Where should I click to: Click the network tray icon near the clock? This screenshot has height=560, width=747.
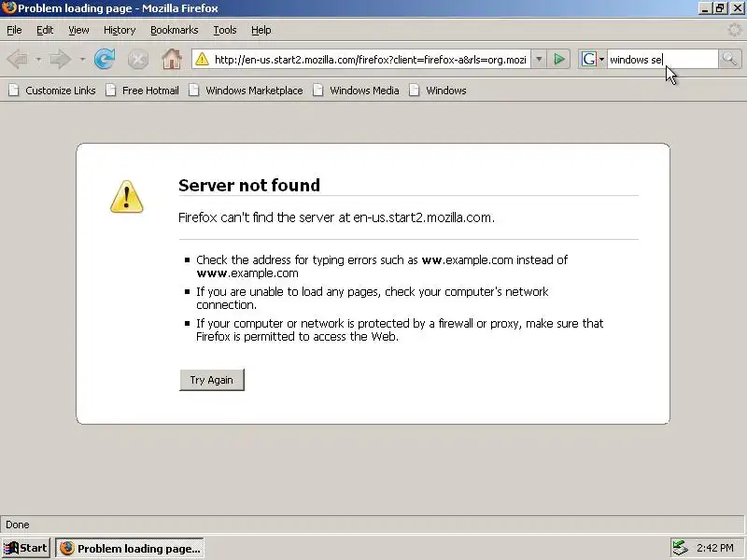coord(680,548)
